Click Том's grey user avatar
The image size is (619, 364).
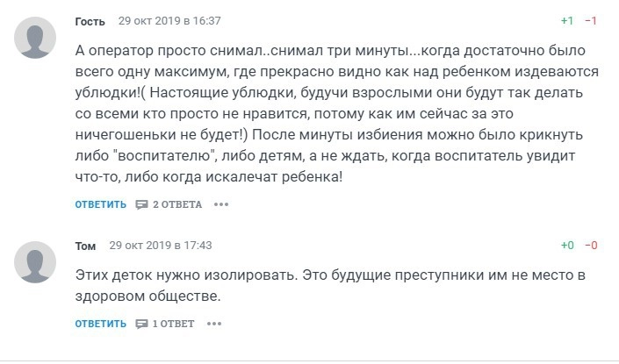click(36, 261)
